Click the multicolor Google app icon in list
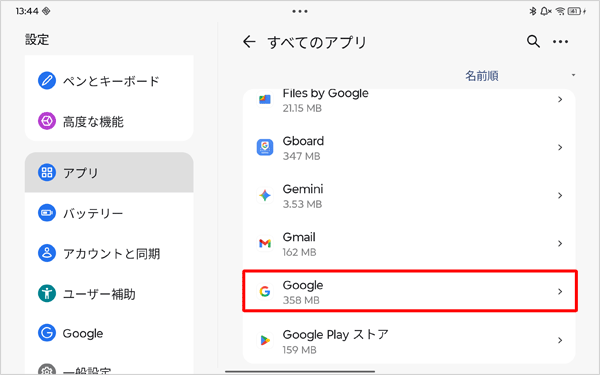Image resolution: width=600 pixels, height=375 pixels. [x=265, y=292]
